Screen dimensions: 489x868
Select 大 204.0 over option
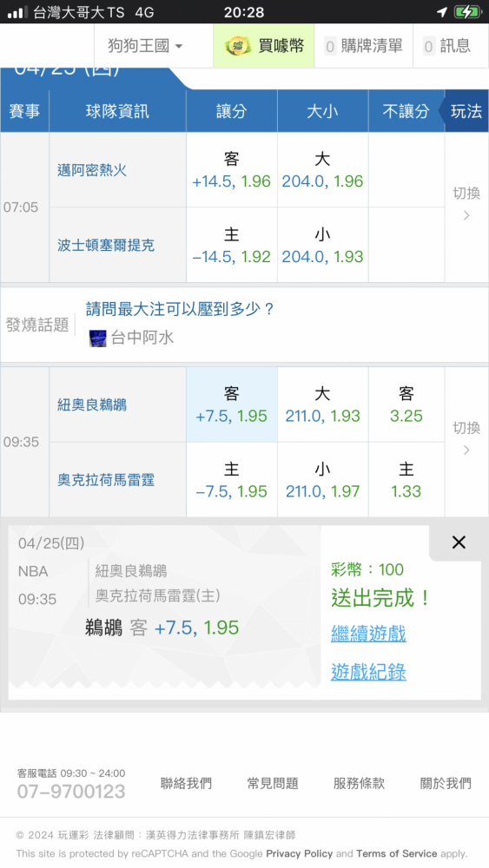pyautogui.click(x=322, y=170)
